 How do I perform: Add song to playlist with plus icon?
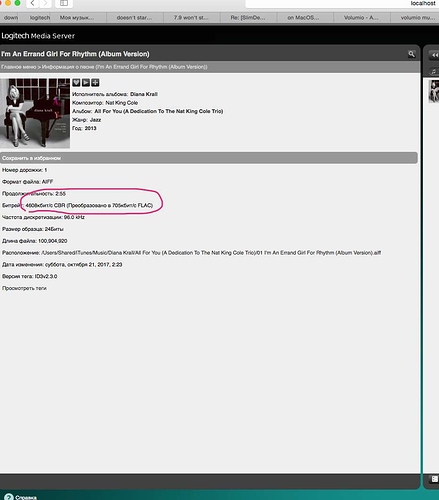pyautogui.click(x=95, y=83)
